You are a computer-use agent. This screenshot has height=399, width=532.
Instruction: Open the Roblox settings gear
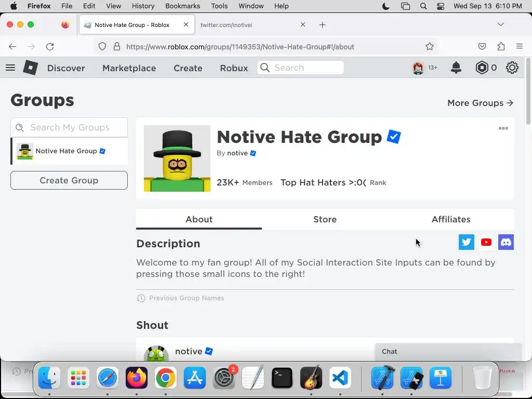512,68
